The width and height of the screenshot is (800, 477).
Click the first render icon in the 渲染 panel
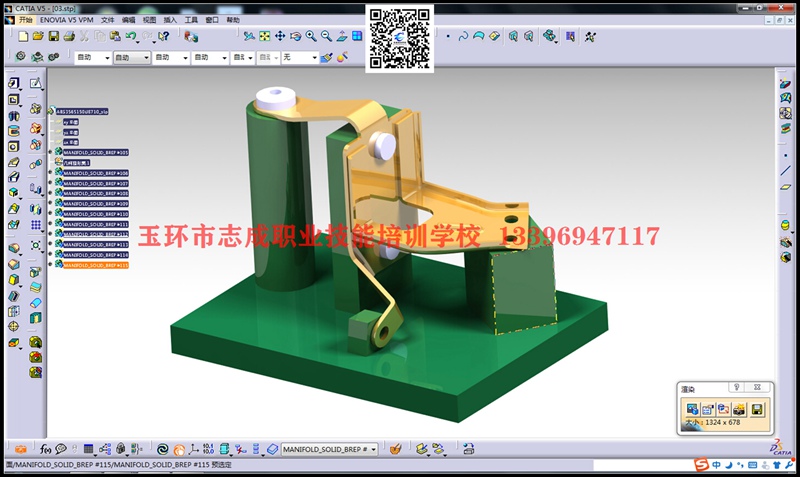tap(692, 409)
